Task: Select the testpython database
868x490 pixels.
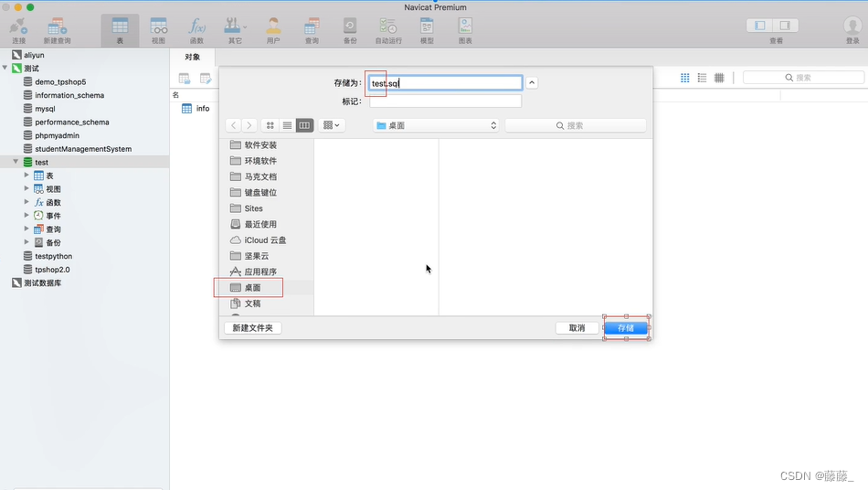Action: [53, 256]
